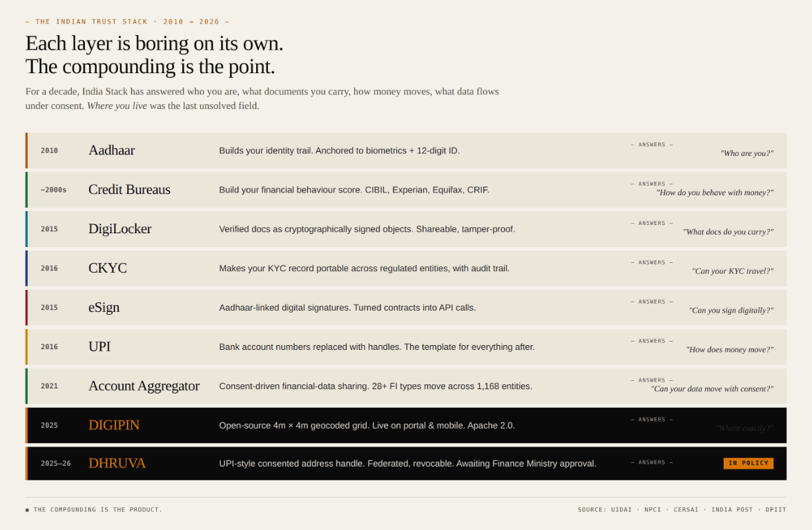Select the orange DIGIPIN heading

tap(114, 425)
